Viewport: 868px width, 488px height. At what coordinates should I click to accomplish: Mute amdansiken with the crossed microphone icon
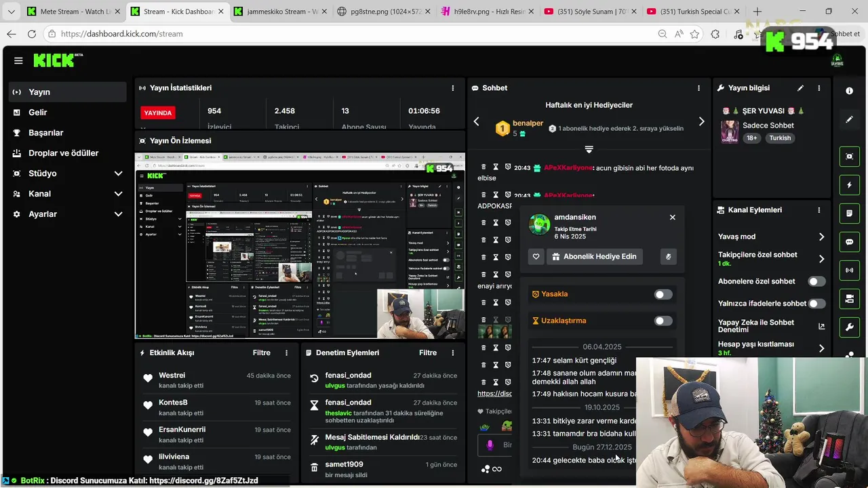668,257
